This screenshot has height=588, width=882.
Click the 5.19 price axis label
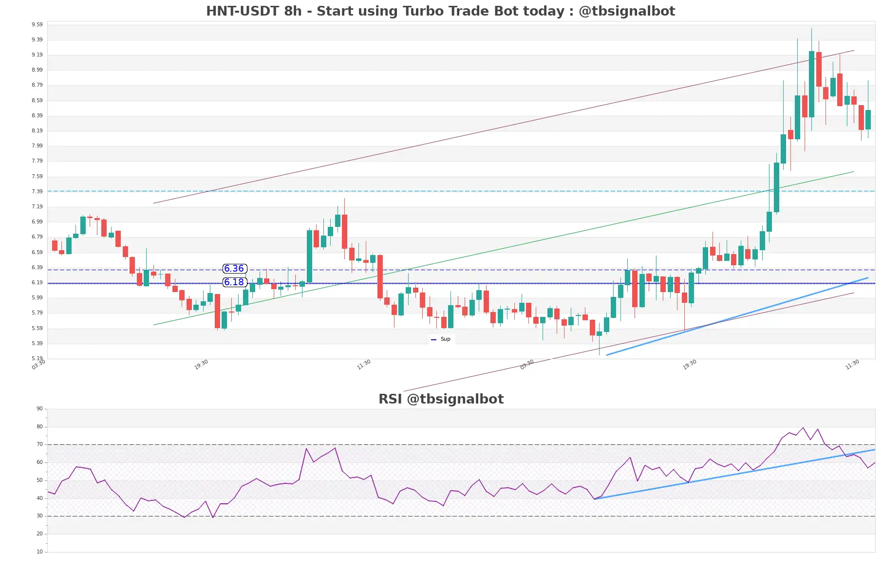tap(37, 358)
